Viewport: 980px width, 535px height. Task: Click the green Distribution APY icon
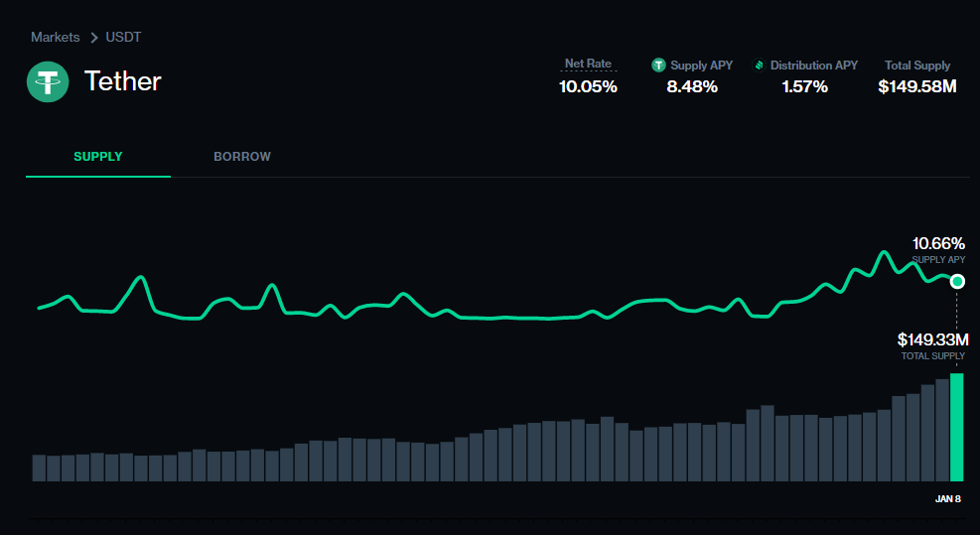pyautogui.click(x=760, y=66)
